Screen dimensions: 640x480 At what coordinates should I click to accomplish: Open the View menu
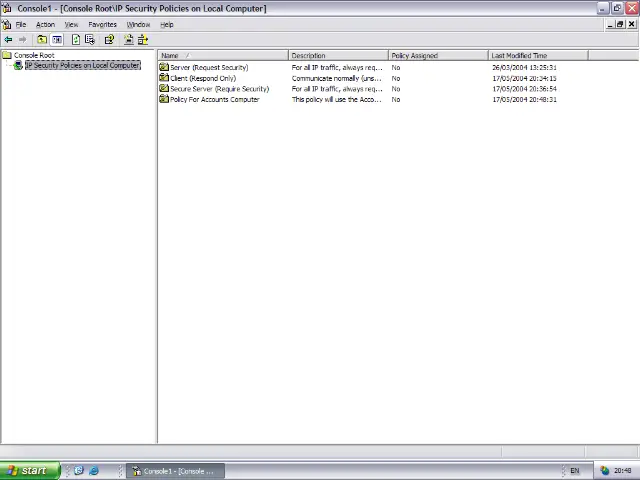pyautogui.click(x=71, y=24)
